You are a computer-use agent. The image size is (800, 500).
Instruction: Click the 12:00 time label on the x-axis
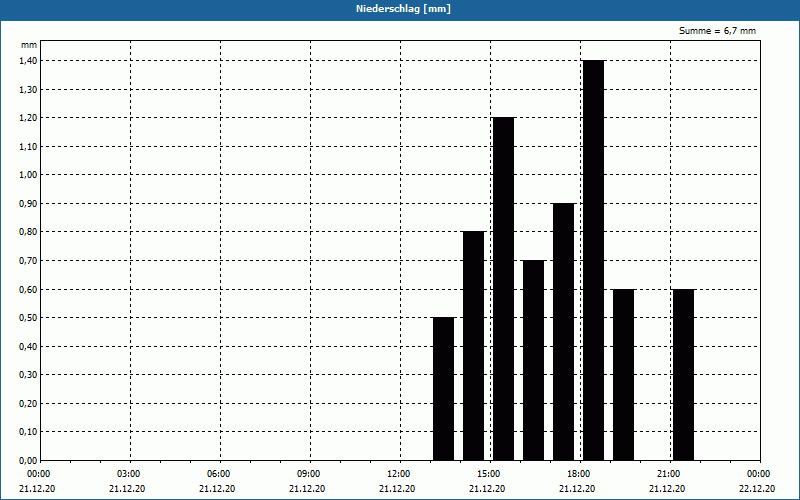[x=398, y=474]
